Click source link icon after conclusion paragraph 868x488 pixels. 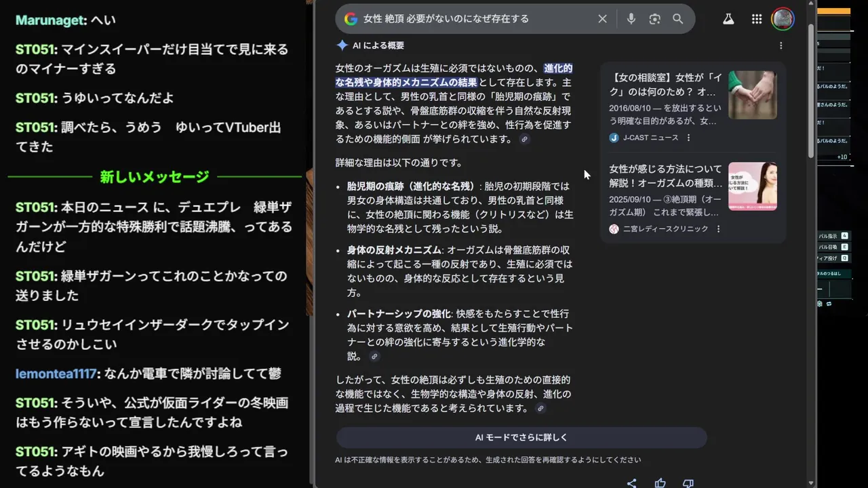pyautogui.click(x=540, y=409)
